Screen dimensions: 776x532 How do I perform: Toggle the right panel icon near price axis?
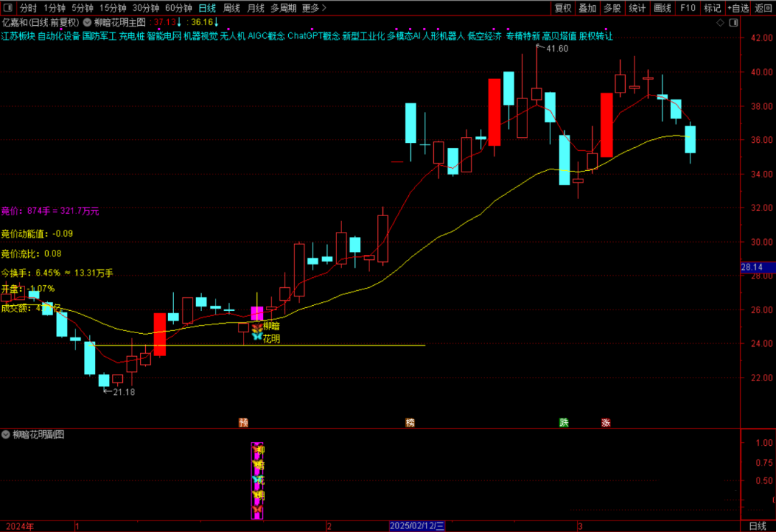click(734, 23)
